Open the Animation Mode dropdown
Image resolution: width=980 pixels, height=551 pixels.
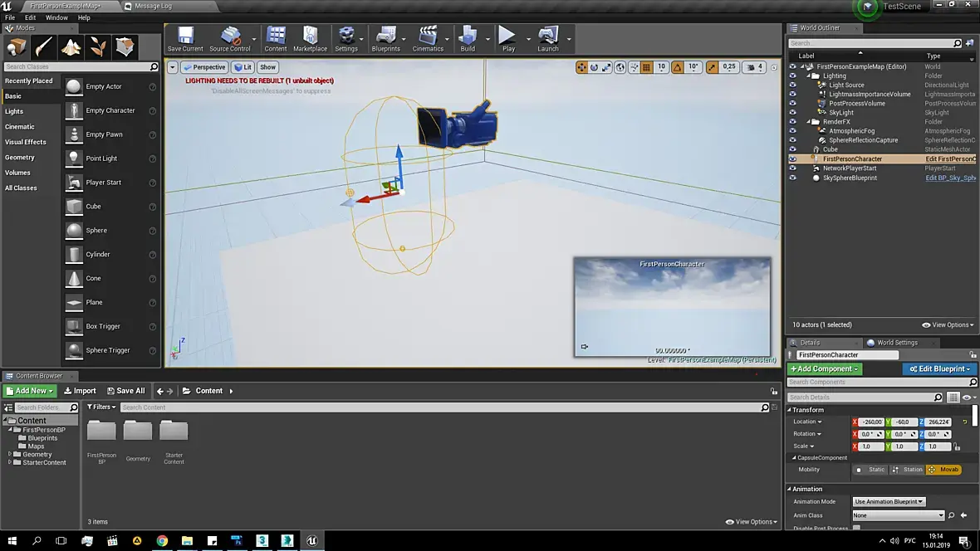pos(889,501)
